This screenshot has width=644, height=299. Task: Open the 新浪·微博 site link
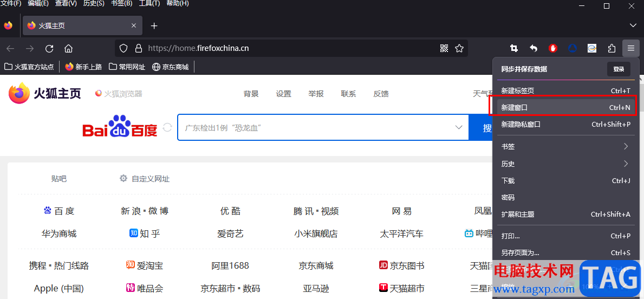[145, 211]
